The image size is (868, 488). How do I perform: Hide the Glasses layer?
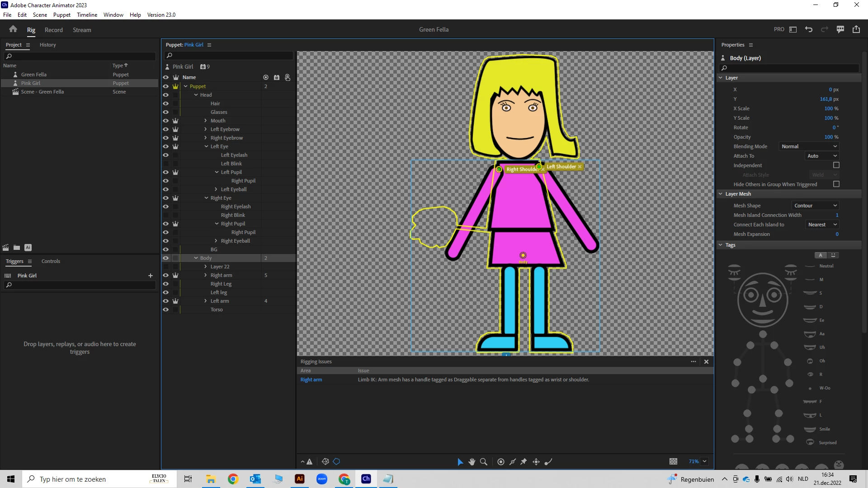tap(166, 112)
